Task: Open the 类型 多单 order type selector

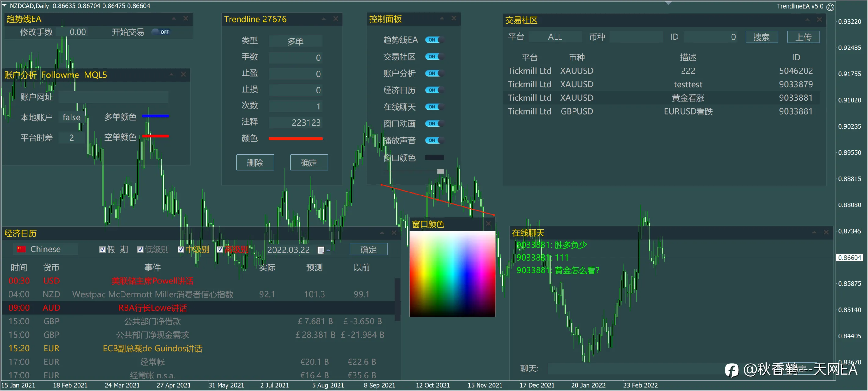Action: (x=295, y=41)
